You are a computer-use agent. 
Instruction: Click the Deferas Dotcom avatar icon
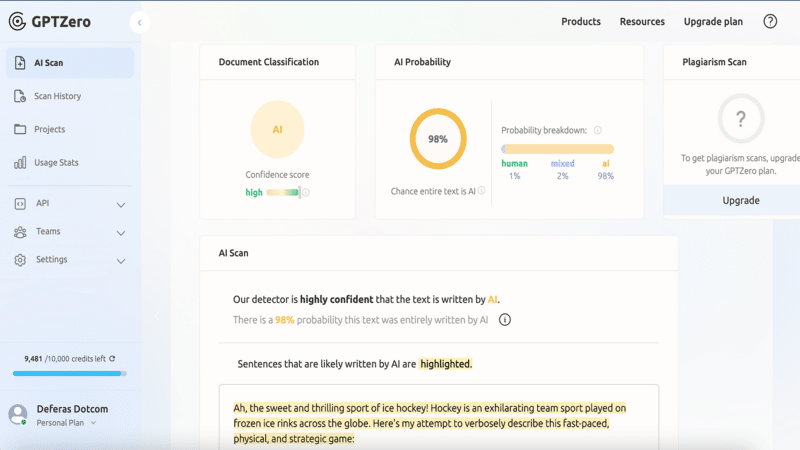[18, 414]
